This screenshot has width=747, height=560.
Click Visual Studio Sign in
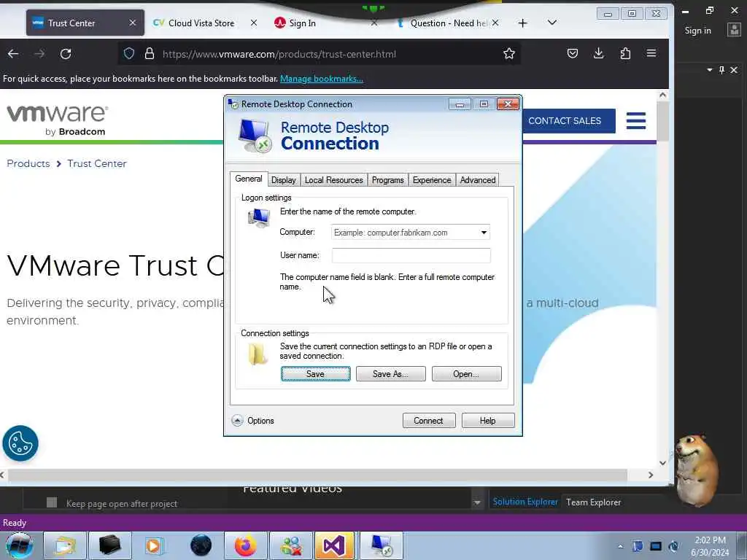697,31
